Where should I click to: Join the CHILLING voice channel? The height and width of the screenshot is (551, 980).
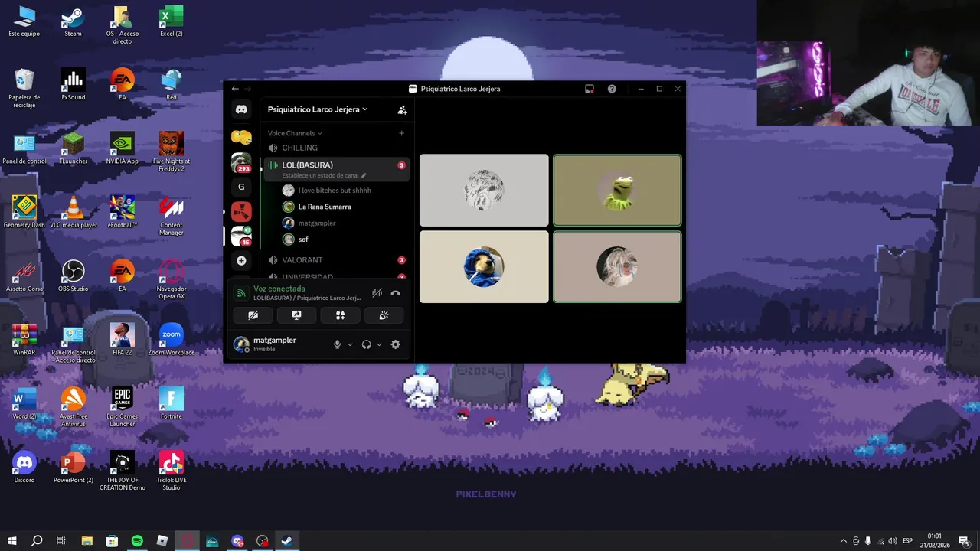[x=336, y=148]
